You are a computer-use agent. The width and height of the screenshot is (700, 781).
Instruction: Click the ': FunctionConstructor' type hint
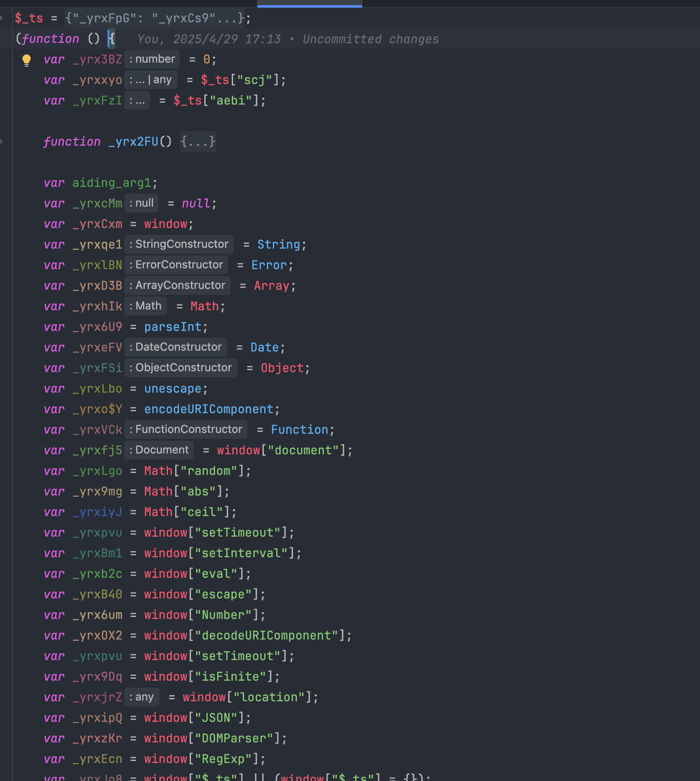[185, 430]
